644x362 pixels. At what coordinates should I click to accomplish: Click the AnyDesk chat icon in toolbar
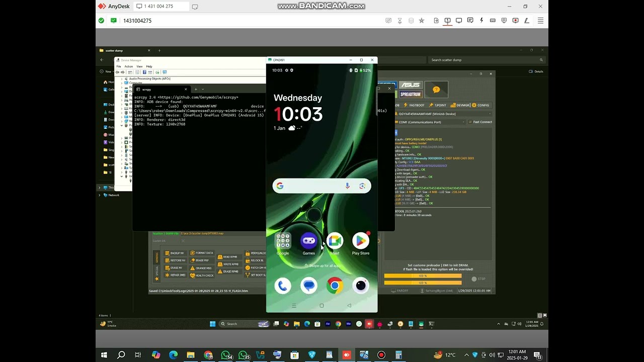470,21
